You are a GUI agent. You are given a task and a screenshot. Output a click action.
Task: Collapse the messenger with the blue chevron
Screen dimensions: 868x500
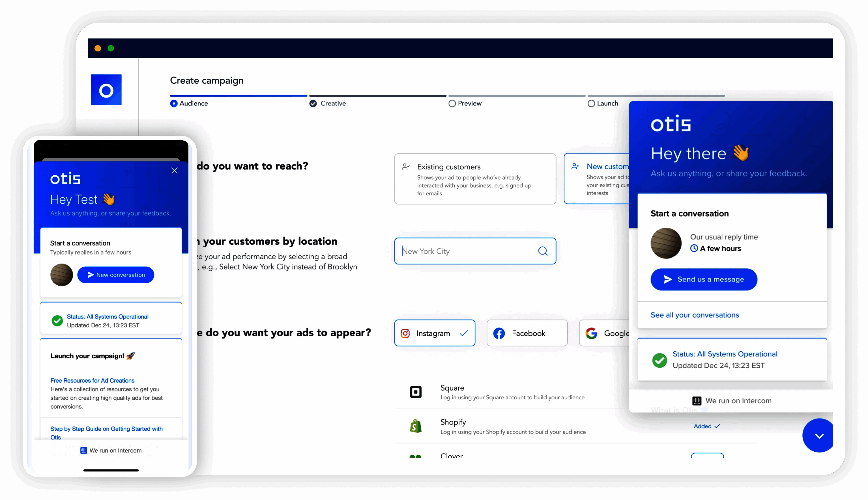coord(819,436)
